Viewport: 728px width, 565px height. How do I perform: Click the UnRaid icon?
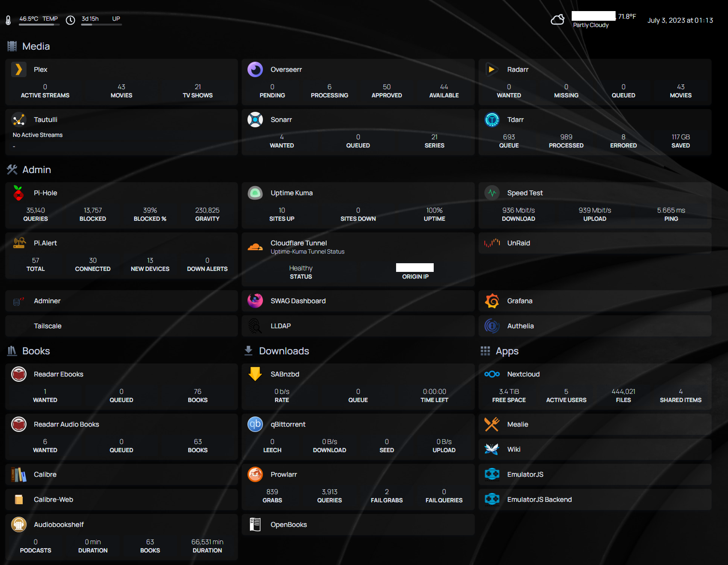coord(492,243)
